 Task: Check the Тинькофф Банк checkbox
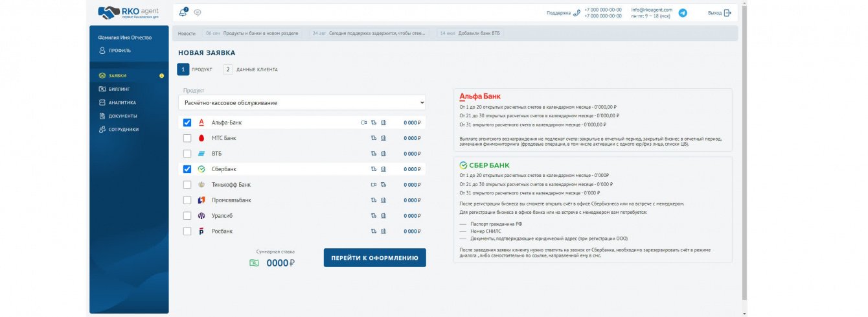click(x=187, y=185)
